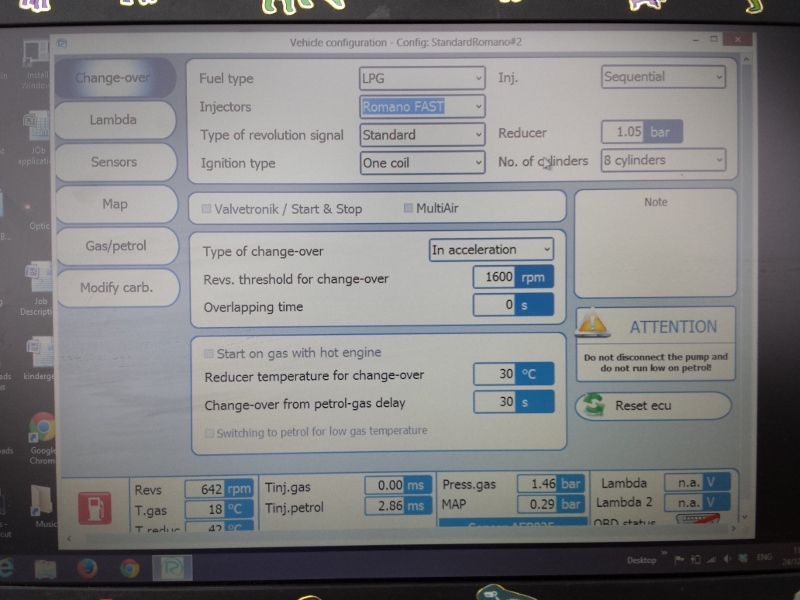Click the yellow warning triangle icon
The width and height of the screenshot is (800, 600).
594,325
